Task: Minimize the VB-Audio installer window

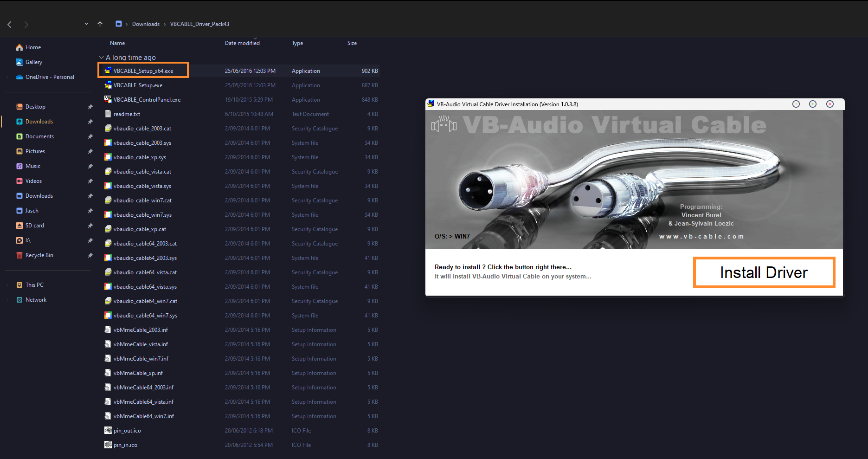Action: [796, 104]
